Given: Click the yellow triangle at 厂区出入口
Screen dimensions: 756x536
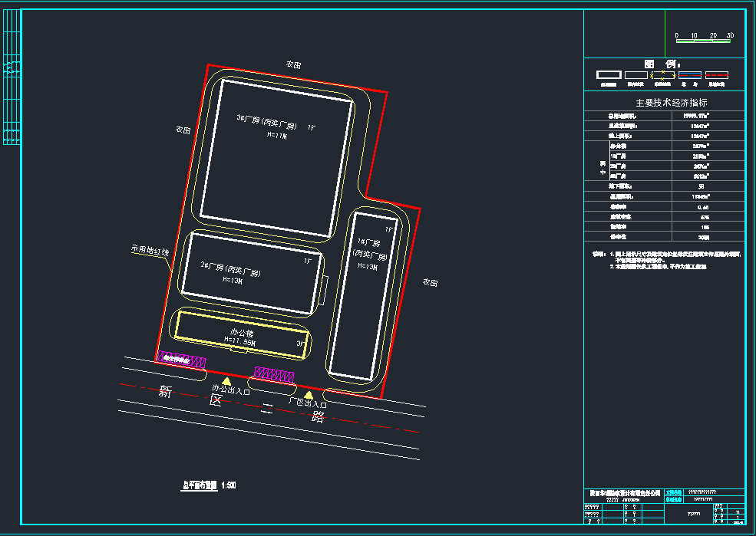Looking at the screenshot, I should (x=309, y=395).
